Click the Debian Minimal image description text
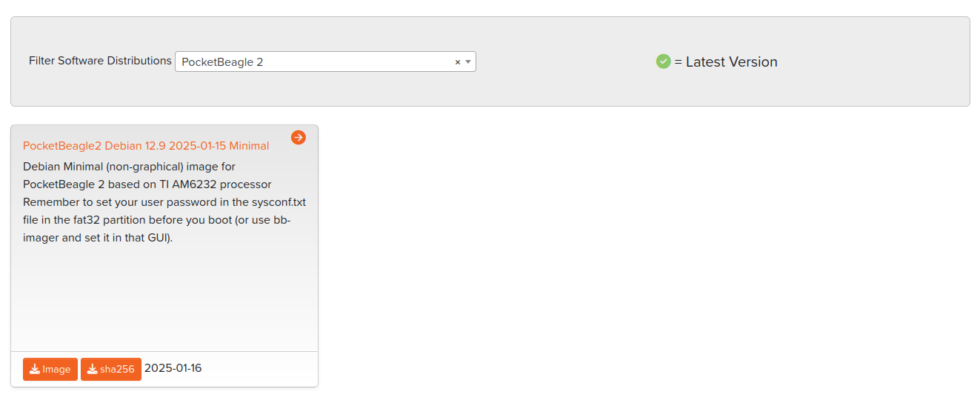 (x=129, y=167)
